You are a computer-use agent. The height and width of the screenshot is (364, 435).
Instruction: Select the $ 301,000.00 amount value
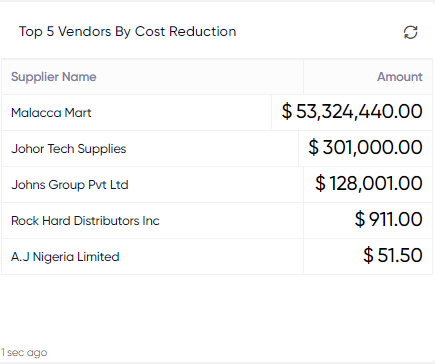point(365,147)
